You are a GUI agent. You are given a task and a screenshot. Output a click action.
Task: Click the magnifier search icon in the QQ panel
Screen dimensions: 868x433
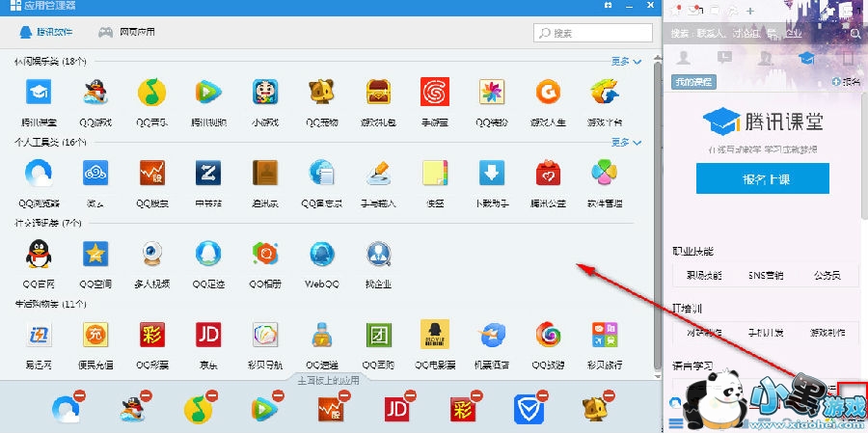tap(855, 34)
